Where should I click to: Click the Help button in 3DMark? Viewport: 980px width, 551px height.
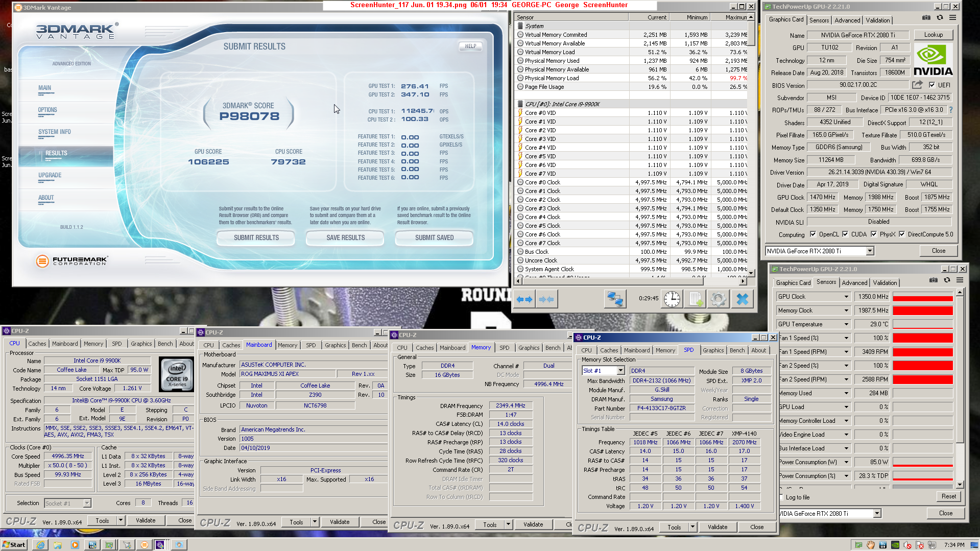[x=470, y=46]
